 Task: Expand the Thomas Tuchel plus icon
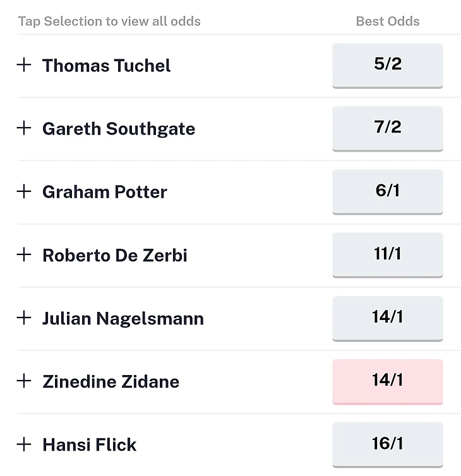tap(24, 65)
